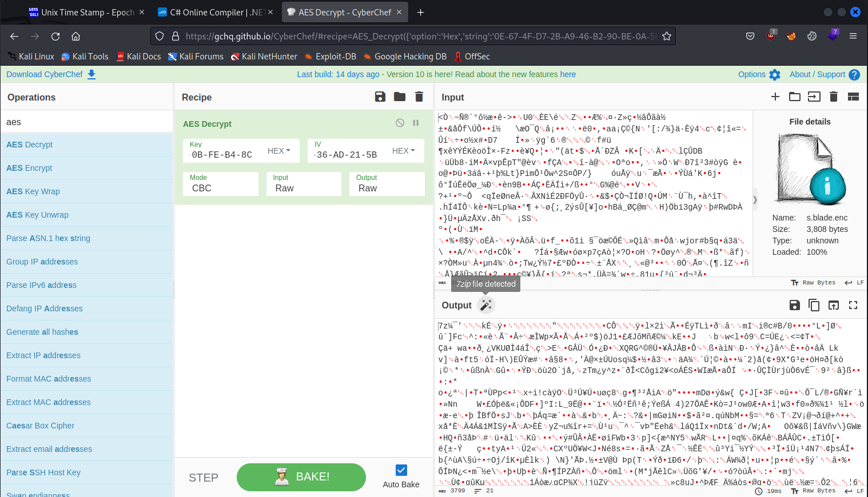Clear the recipe with the trash icon
Screen dimensions: 868x497
[419, 97]
